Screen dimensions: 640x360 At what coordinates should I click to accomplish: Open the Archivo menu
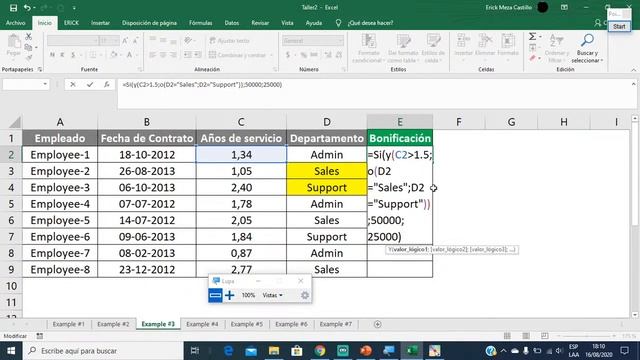tap(16, 23)
